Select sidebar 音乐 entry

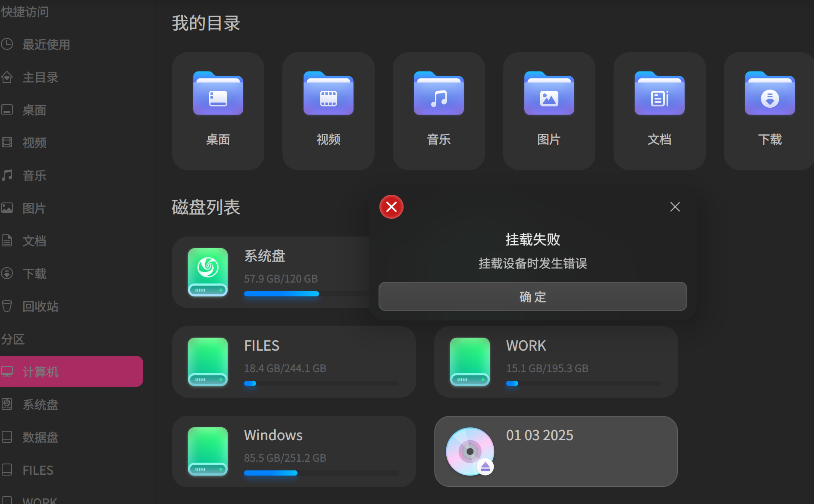tap(71, 175)
